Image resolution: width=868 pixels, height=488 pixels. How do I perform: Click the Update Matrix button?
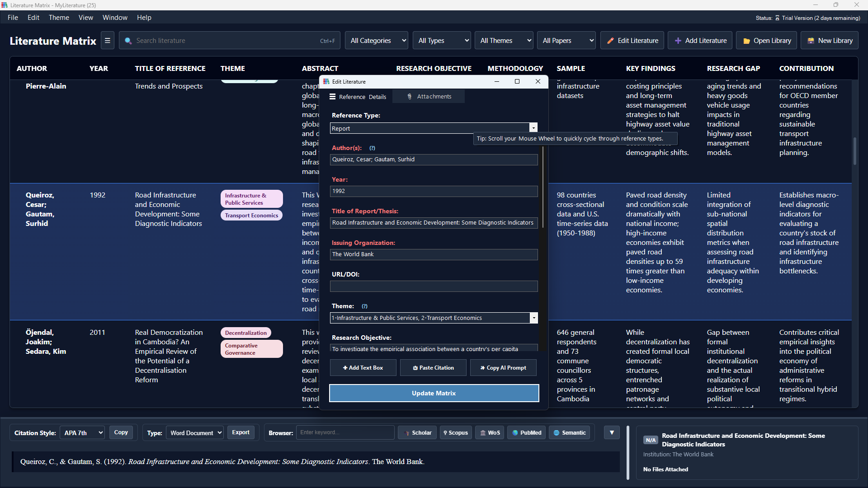(434, 393)
